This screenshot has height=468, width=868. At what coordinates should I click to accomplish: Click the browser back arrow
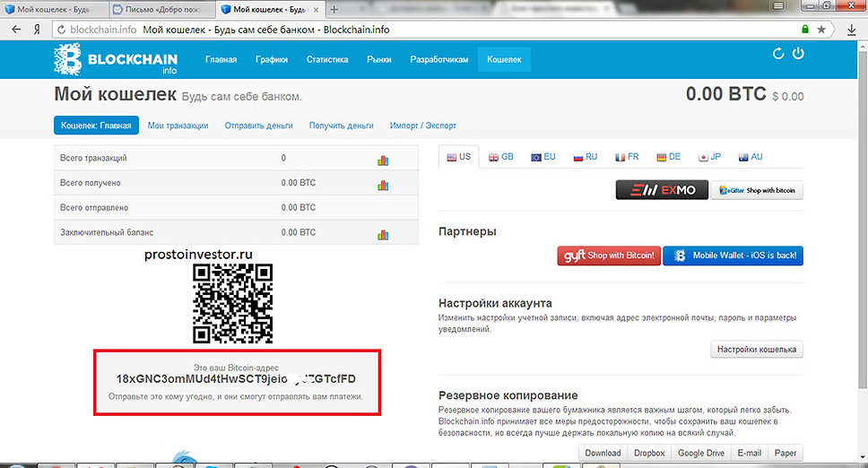[x=16, y=30]
